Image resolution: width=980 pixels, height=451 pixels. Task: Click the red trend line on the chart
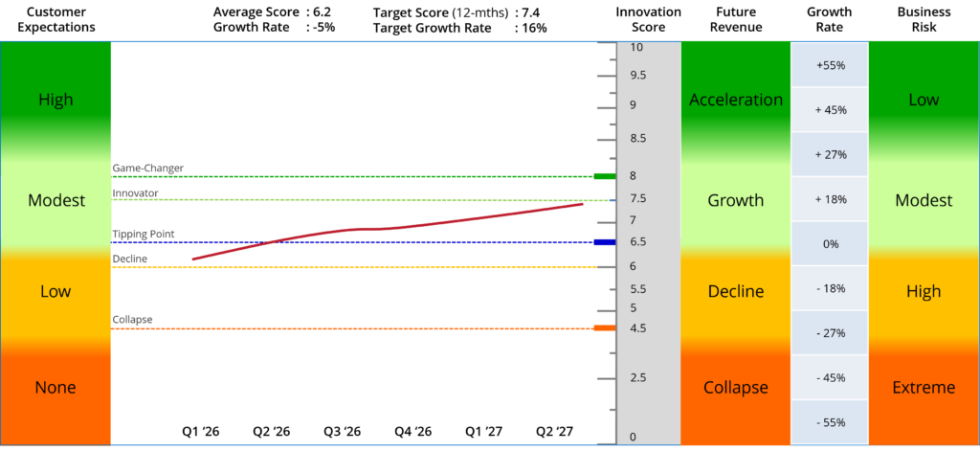click(x=383, y=228)
